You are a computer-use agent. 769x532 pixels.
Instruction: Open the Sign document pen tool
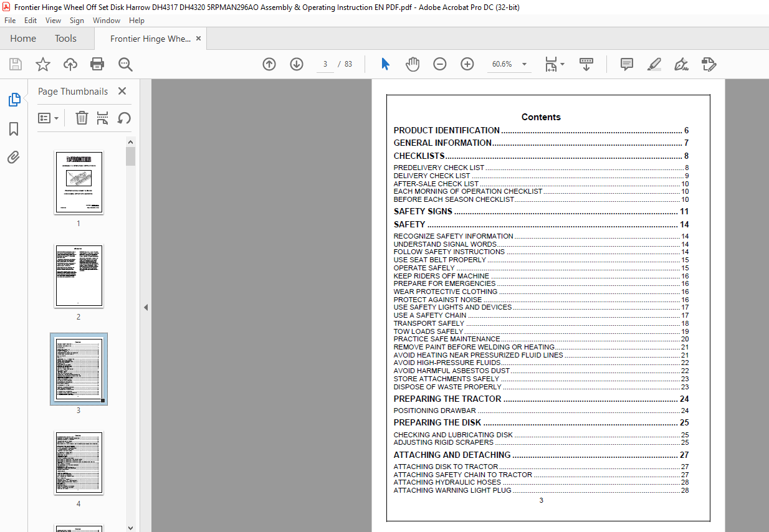[681, 64]
